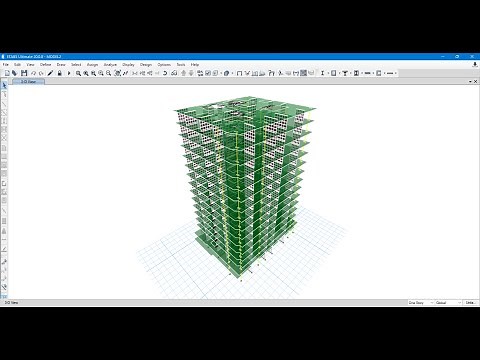480x360 pixels.
Task: Click the T-shaped concrete design icon
Action: (x=345, y=73)
